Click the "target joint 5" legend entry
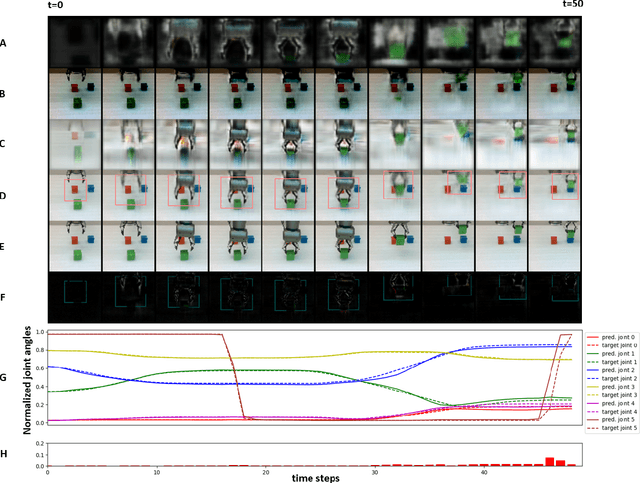This screenshot has width=640, height=483. 611,428
